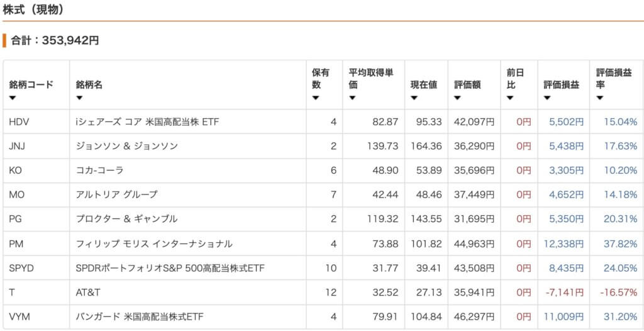Select the コカ-コーラ row name
The width and height of the screenshot is (644, 331).
coord(100,171)
